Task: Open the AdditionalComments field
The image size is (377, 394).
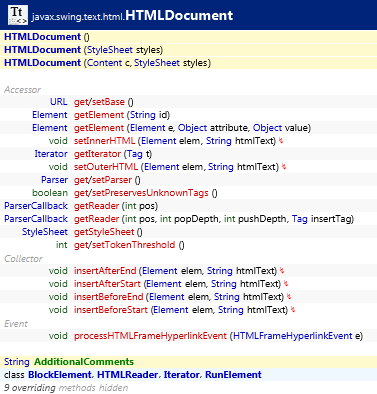Action: pyautogui.click(x=84, y=362)
